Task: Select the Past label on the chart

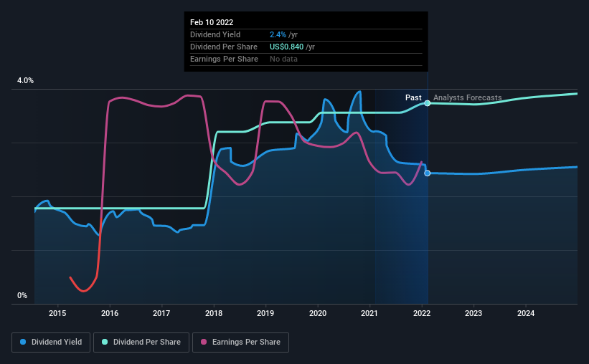Action: tap(413, 97)
